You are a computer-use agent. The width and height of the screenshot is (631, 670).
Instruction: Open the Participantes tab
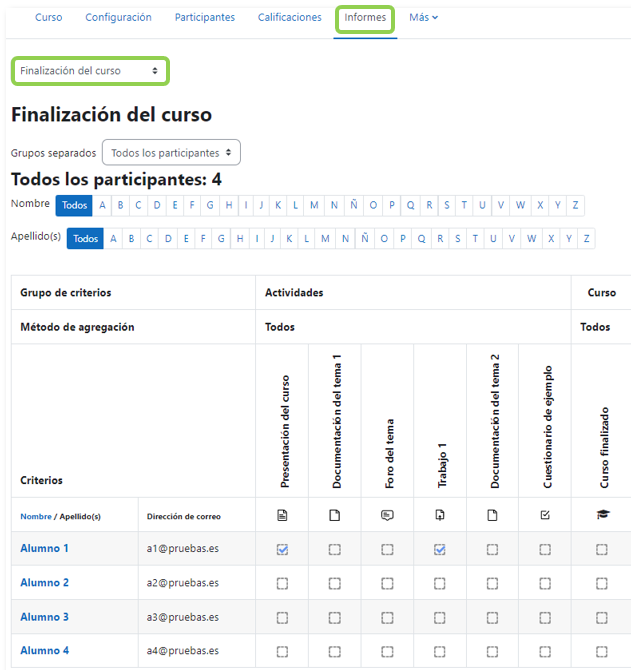pos(205,18)
